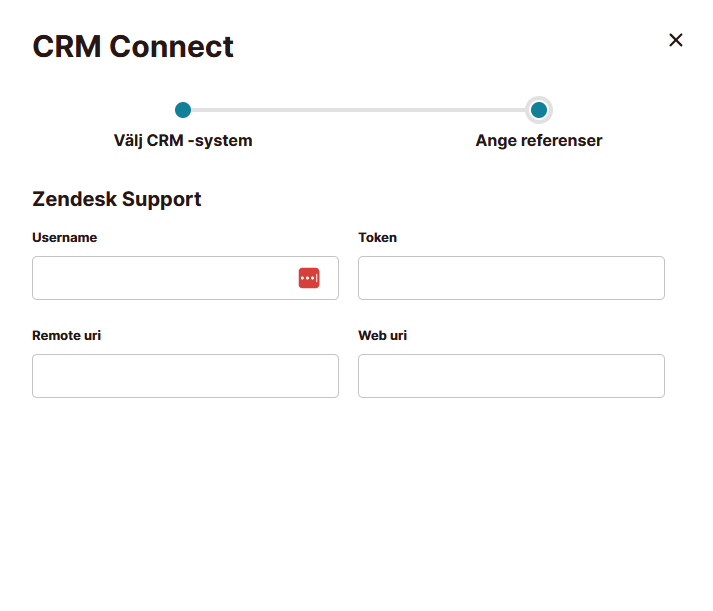Viewport: 713px width, 611px height.
Task: Click the Välj CRM -system step label
Action: 183,140
